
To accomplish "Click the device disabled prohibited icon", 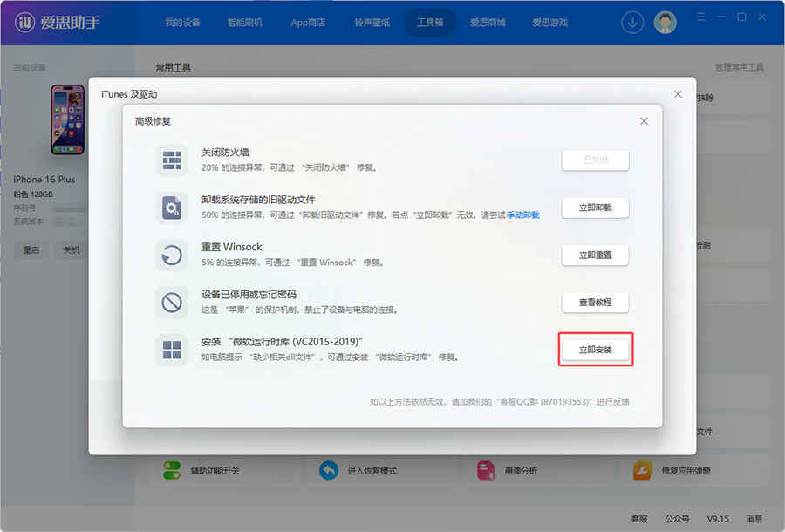I will tap(172, 303).
